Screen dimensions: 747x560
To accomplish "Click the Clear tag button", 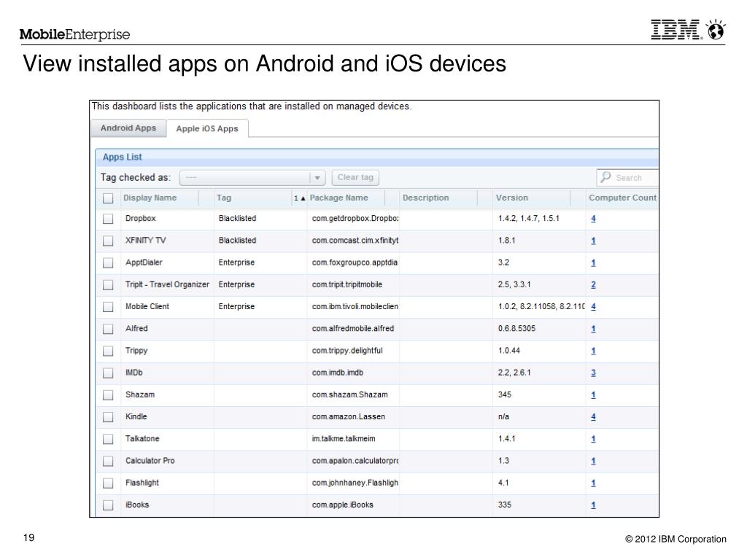I will [355, 178].
